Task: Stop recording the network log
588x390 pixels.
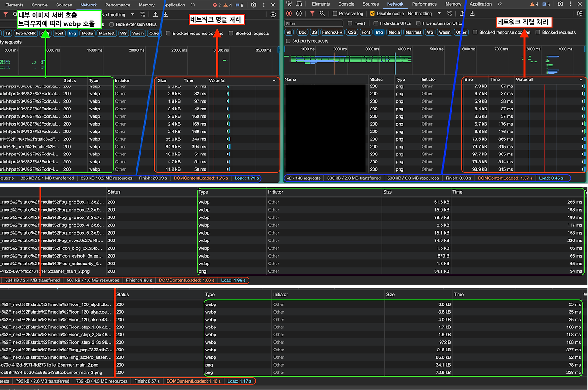Action: pyautogui.click(x=289, y=14)
